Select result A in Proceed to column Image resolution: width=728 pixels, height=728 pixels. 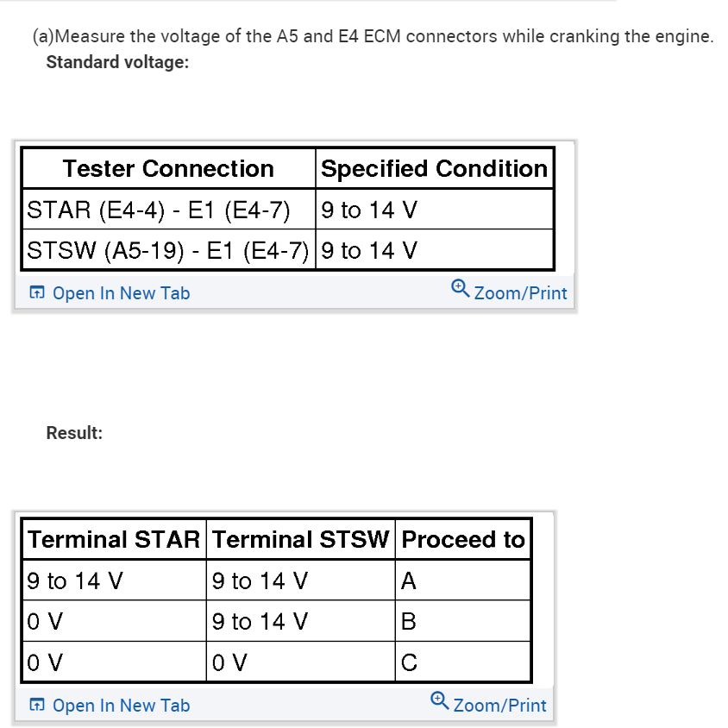pos(409,581)
